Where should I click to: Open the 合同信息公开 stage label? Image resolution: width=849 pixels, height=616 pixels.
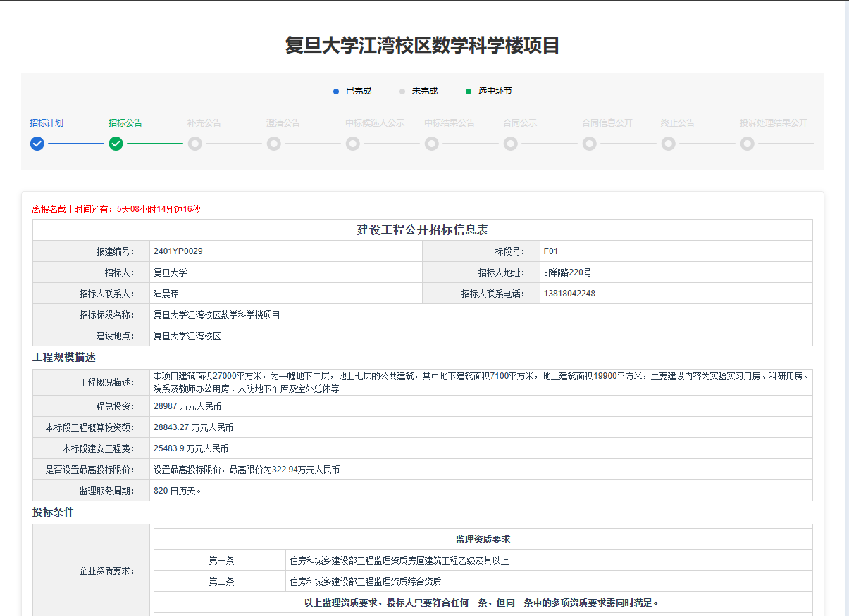click(607, 123)
